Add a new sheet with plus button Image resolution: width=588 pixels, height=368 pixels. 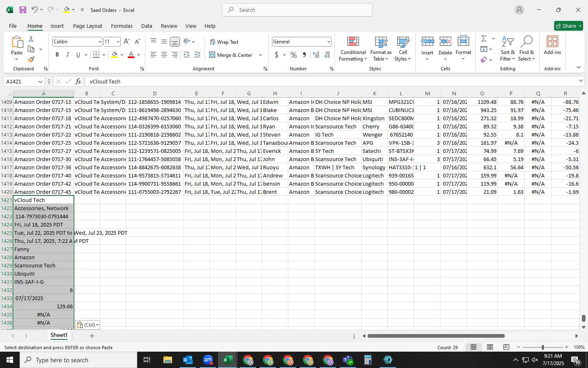click(x=92, y=336)
